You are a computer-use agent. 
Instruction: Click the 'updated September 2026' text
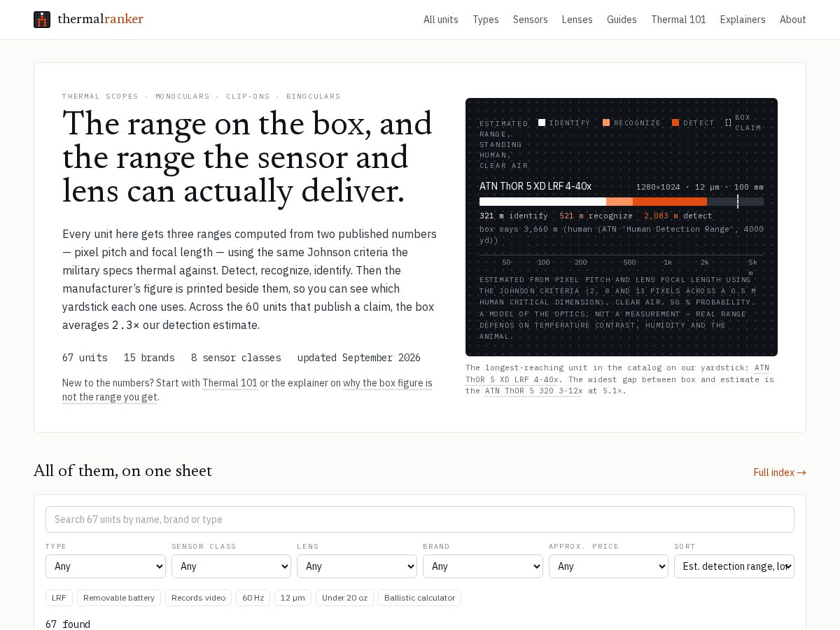pyautogui.click(x=358, y=358)
